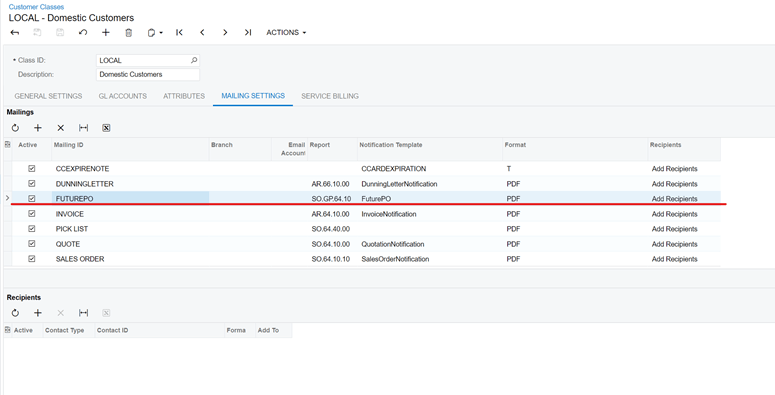This screenshot has width=775, height=395.
Task: Fit columns in Recipients grid
Action: tap(84, 313)
